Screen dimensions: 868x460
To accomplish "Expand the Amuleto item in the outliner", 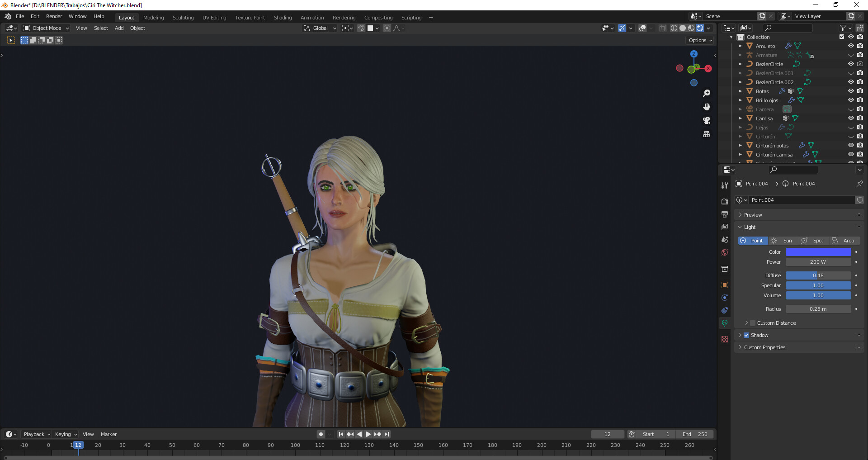I will point(741,46).
